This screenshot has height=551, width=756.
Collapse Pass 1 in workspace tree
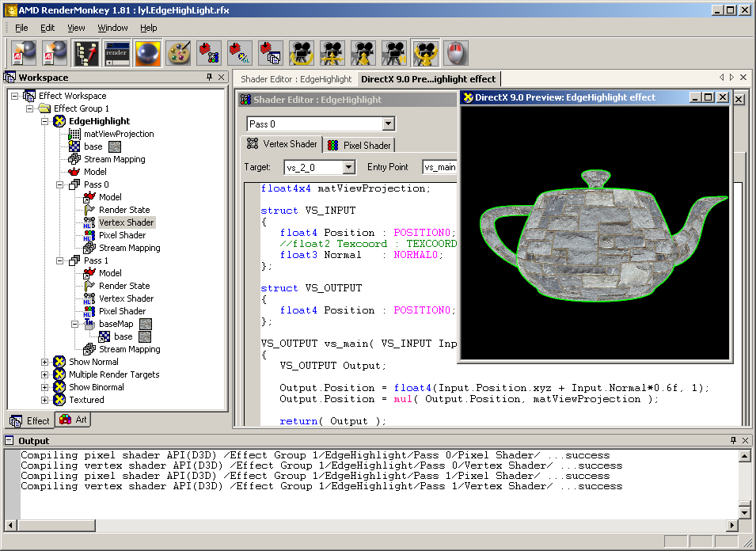[59, 260]
